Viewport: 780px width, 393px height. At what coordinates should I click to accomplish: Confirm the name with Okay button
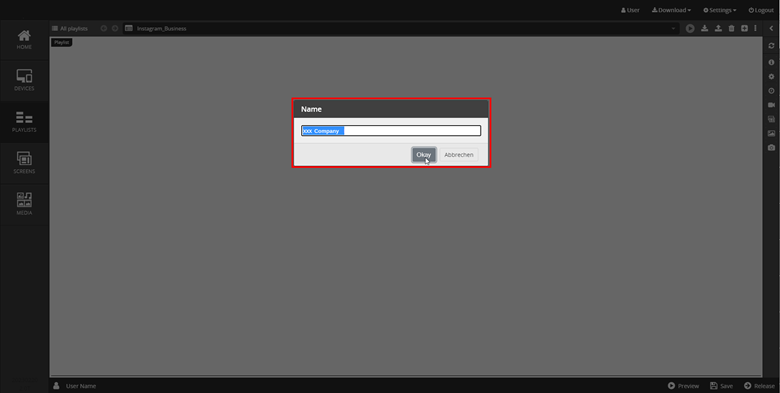tap(424, 155)
